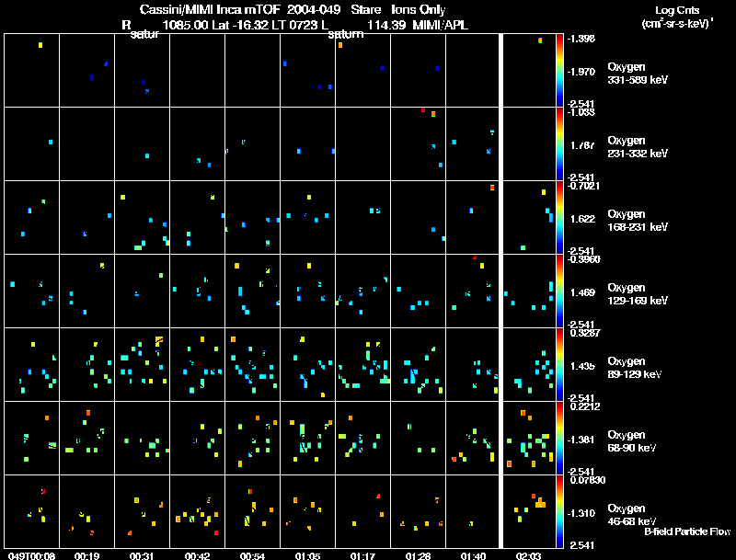Screen dimensions: 736x560
Task: Click the '1.469' color scale value
Action: point(582,292)
